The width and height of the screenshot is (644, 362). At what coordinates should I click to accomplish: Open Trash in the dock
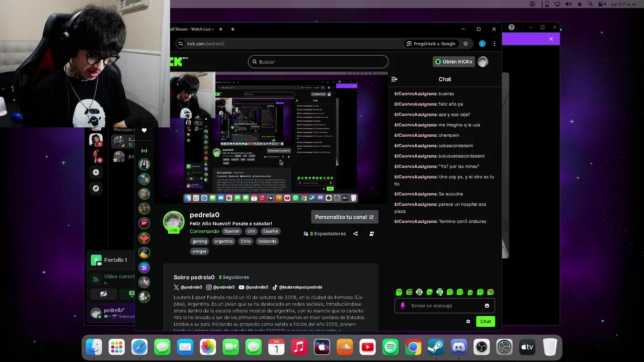click(x=550, y=347)
